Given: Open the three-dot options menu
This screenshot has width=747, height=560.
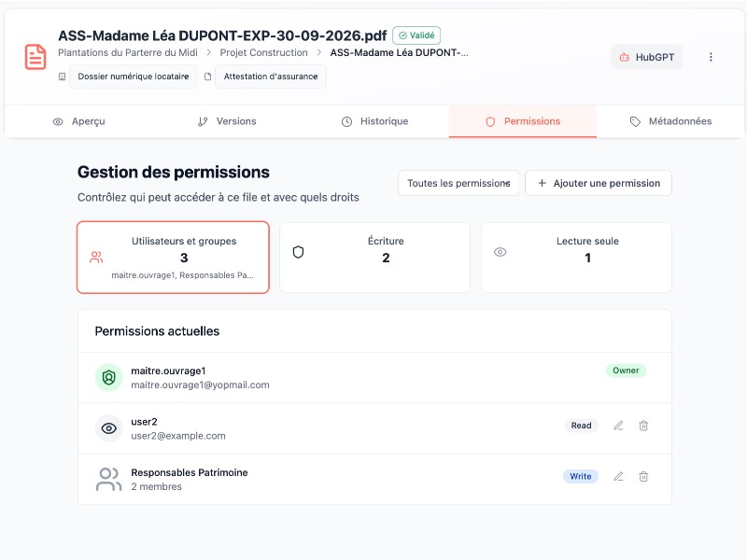Looking at the screenshot, I should click(x=712, y=57).
